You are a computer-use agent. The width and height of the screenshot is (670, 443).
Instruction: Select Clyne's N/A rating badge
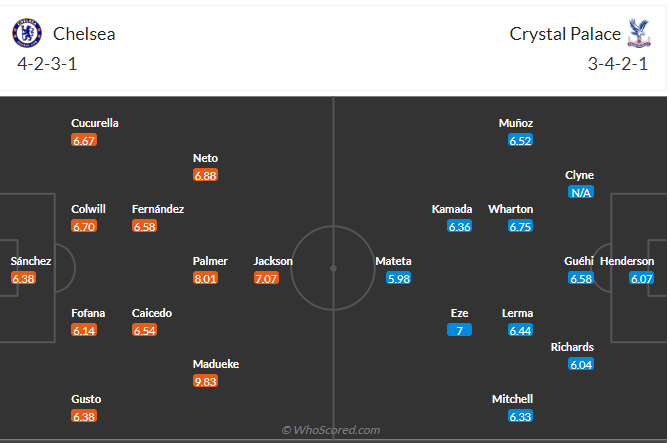[x=581, y=192]
